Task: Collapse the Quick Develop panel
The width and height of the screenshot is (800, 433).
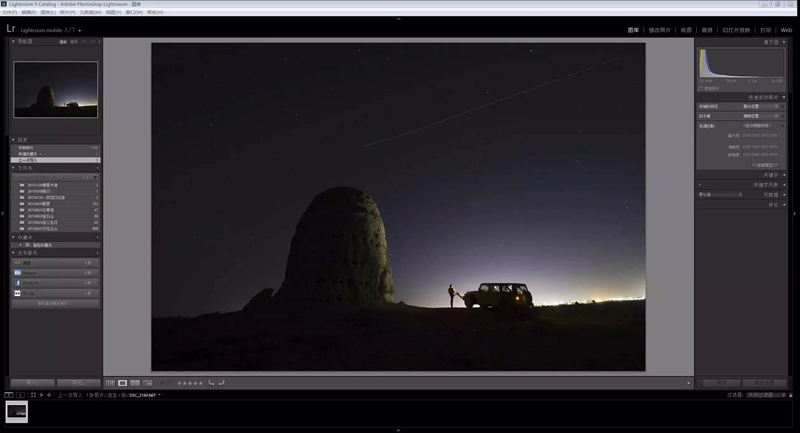Action: [x=784, y=97]
